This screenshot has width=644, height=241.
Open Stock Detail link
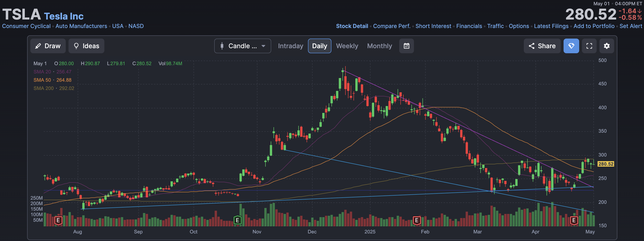(352, 26)
